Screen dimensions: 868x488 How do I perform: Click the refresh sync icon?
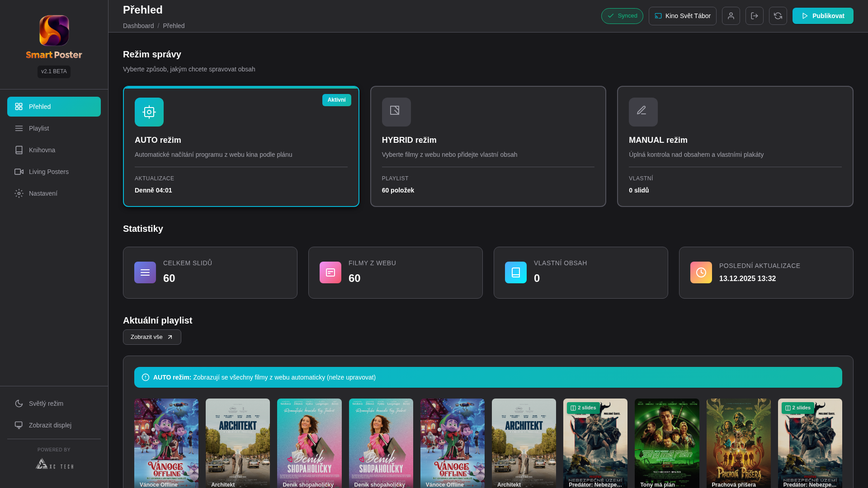[778, 16]
